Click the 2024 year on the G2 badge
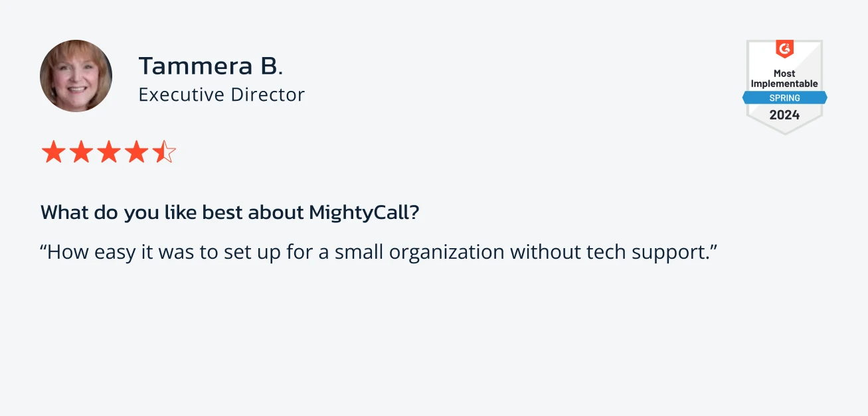Image resolution: width=868 pixels, height=416 pixels. pos(784,115)
